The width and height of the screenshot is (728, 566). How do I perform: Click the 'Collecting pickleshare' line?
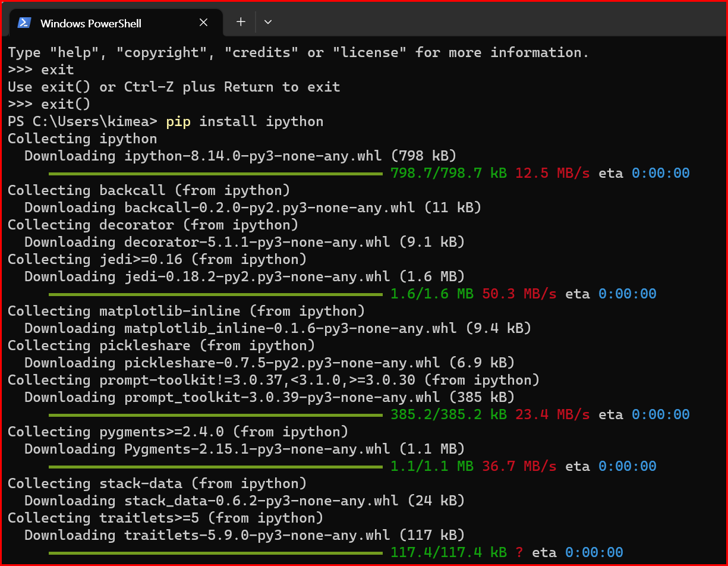point(162,345)
